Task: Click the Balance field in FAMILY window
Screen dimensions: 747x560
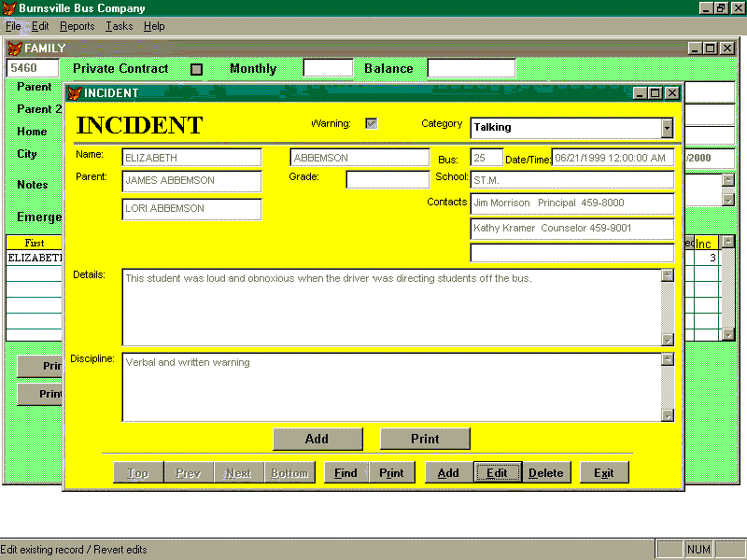Action: [472, 68]
